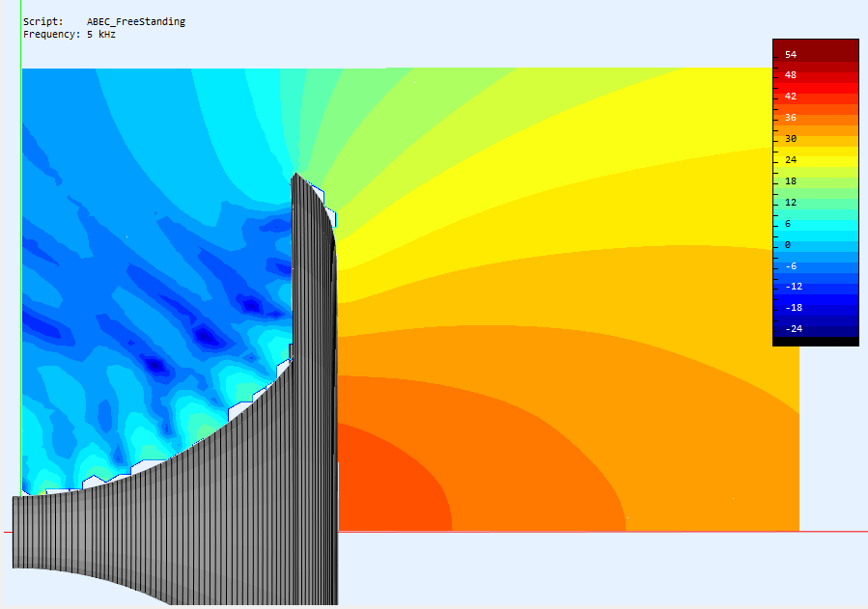Click the Frequency 5 kHz label
Image resolution: width=868 pixels, height=609 pixels.
click(x=70, y=35)
